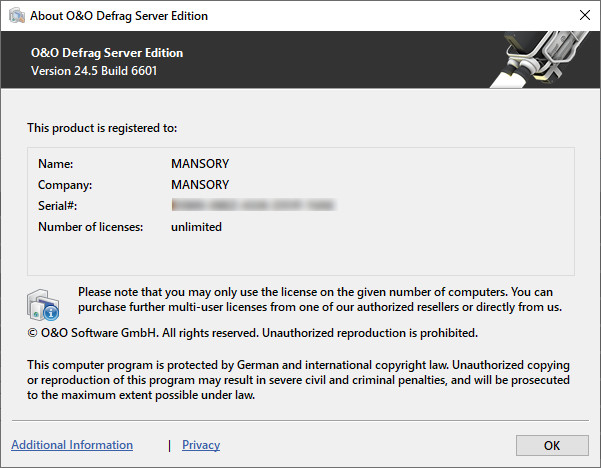Click the license info computer icon
601x468 pixels.
point(44,303)
